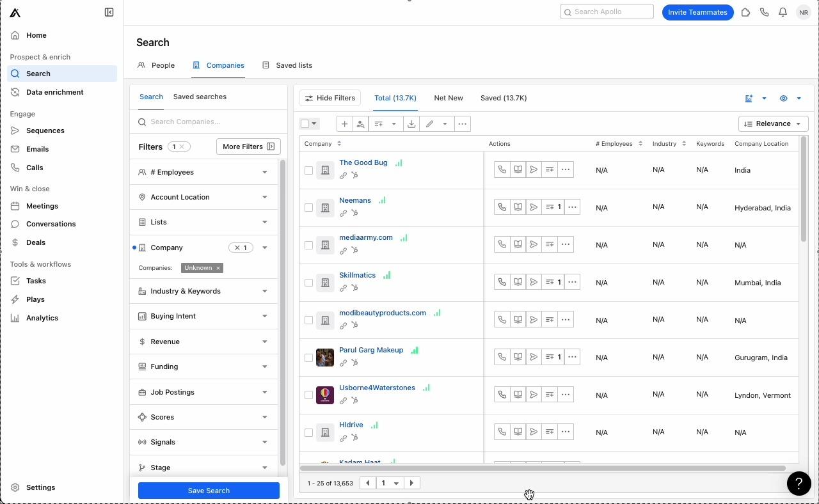Open the More Filters button

point(248,146)
